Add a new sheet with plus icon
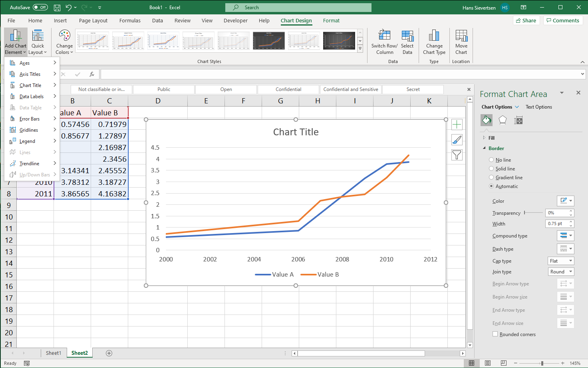This screenshot has height=368, width=588. coord(109,353)
